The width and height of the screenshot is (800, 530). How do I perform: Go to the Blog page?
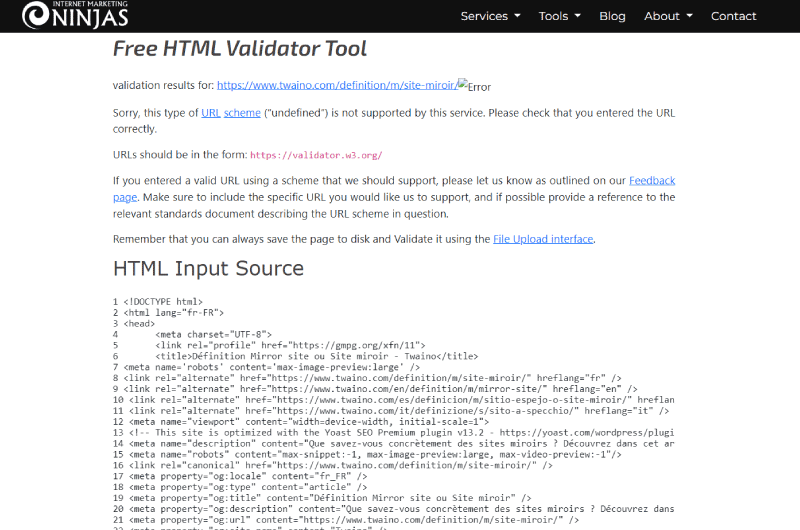[x=612, y=16]
